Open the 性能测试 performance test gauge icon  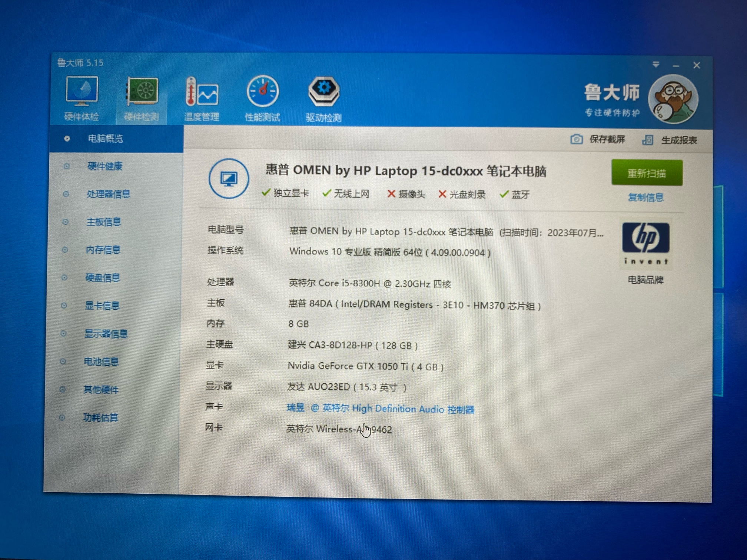tap(263, 91)
